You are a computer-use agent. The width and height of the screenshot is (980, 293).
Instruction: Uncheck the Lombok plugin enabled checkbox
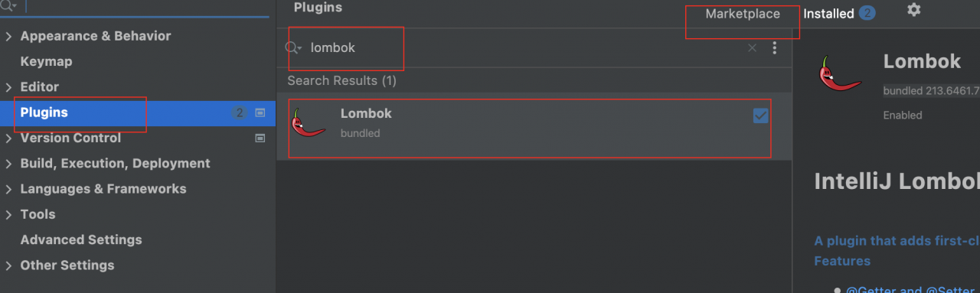(760, 116)
